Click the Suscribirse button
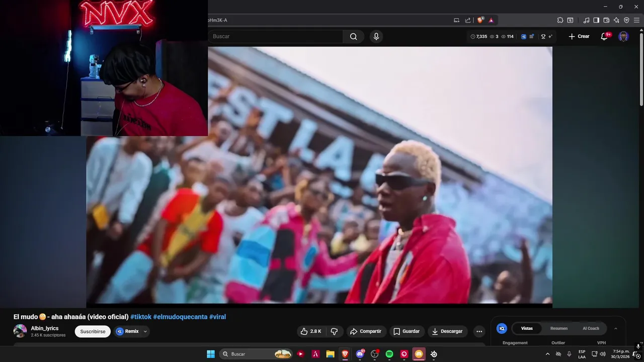644x362 pixels. coord(93,331)
